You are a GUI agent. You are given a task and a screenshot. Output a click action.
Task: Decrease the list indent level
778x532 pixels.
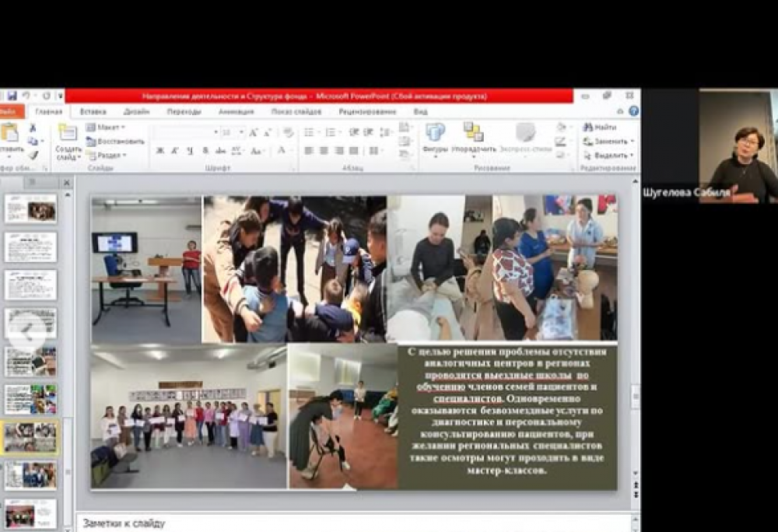(x=354, y=132)
